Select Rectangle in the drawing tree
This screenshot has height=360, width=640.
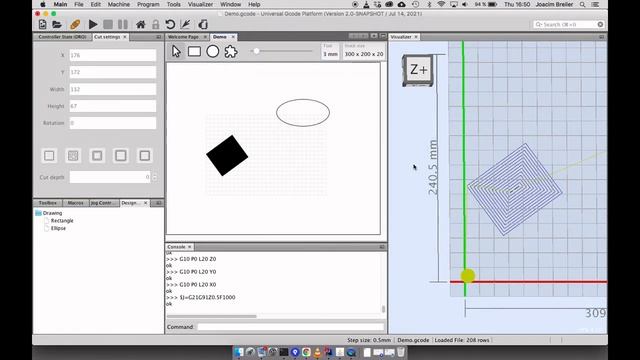click(62, 221)
